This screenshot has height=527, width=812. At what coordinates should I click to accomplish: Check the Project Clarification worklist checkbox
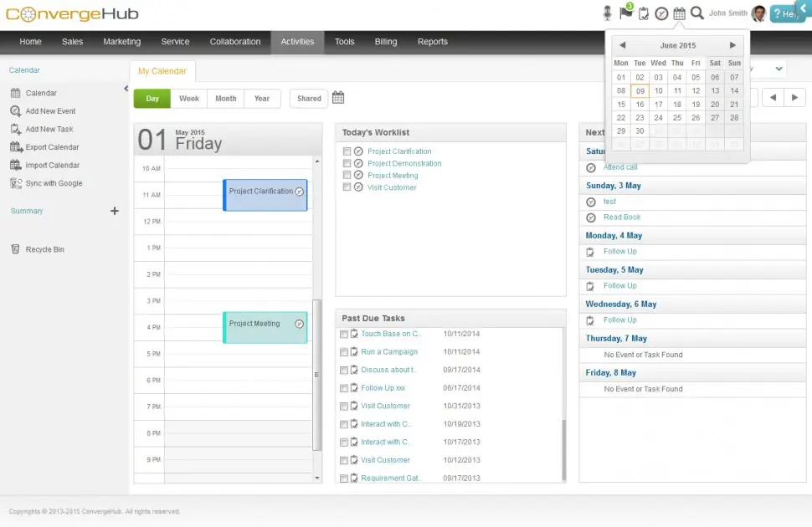click(348, 151)
